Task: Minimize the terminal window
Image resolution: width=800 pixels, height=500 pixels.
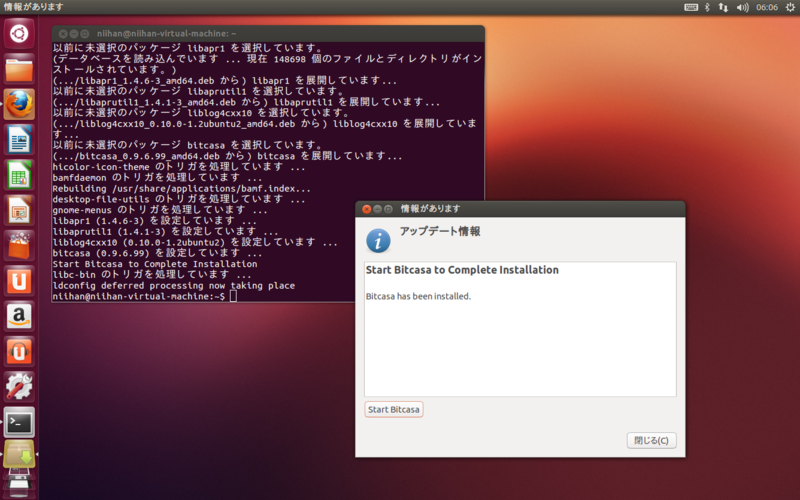Action: click(74, 34)
